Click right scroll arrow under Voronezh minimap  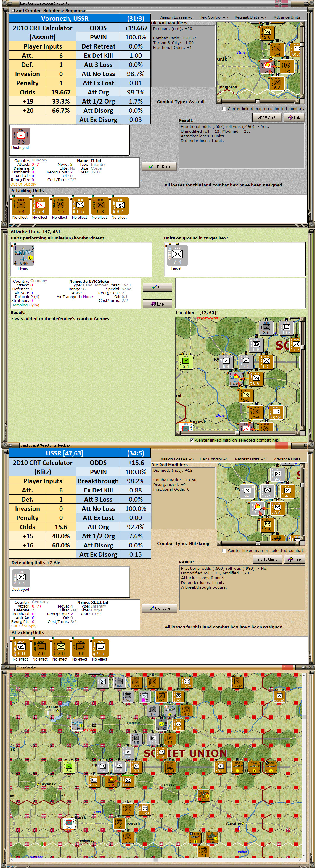coord(297,101)
